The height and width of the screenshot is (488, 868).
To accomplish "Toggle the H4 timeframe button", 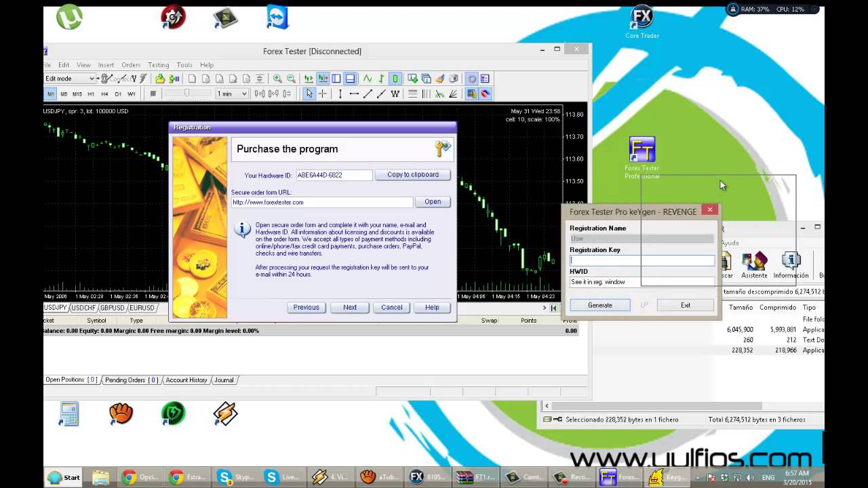I will [104, 94].
